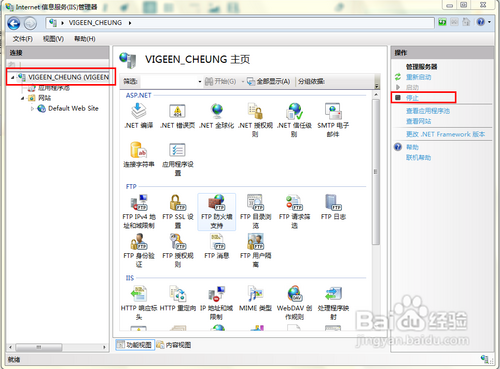Click the 查看网站 link
The height and width of the screenshot is (369, 500).
(418, 121)
